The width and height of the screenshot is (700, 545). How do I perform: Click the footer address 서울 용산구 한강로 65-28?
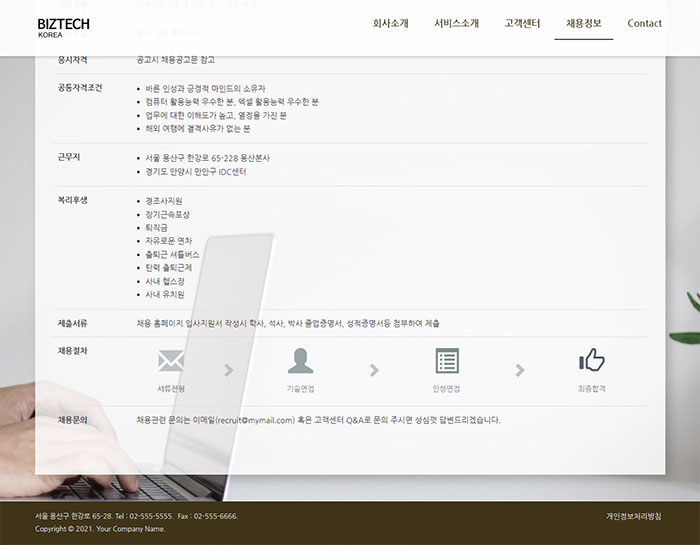pos(73,516)
